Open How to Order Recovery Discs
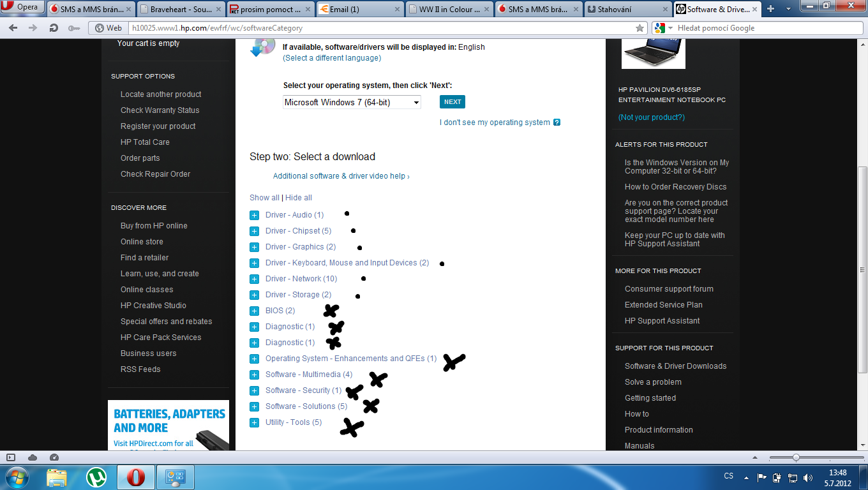 coord(676,187)
